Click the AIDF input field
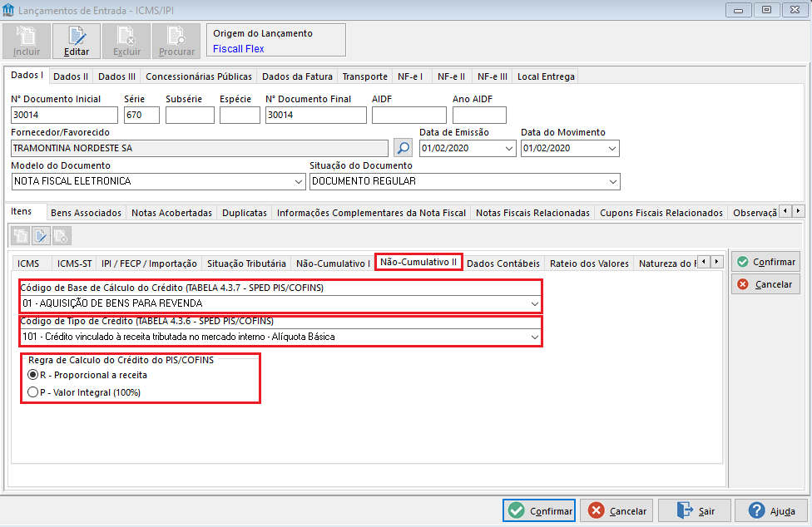The image size is (812, 527). point(409,115)
